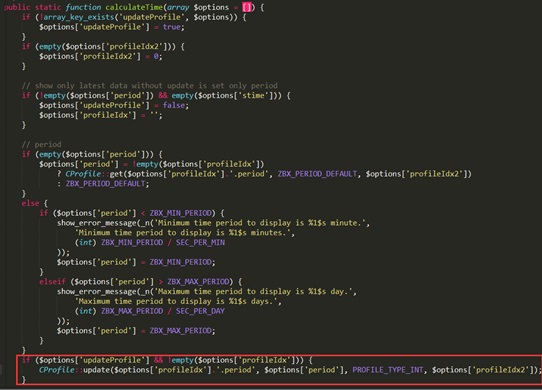Click the 'else' keyword

[x=30, y=203]
